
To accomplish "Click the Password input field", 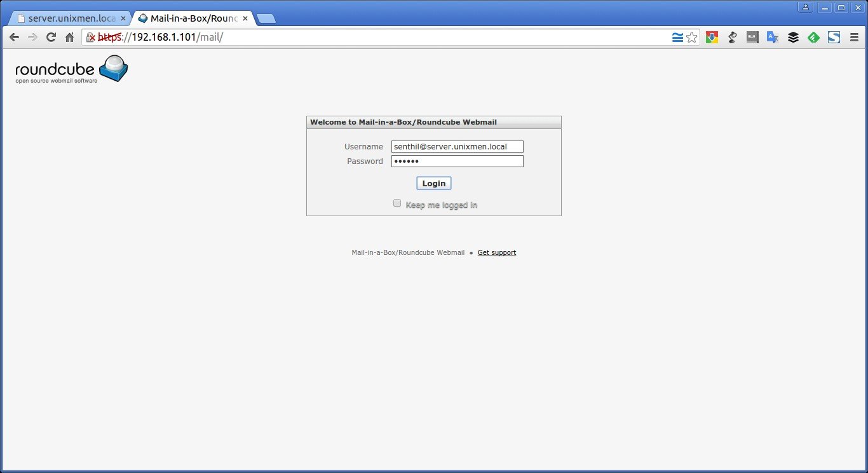I will coord(458,161).
